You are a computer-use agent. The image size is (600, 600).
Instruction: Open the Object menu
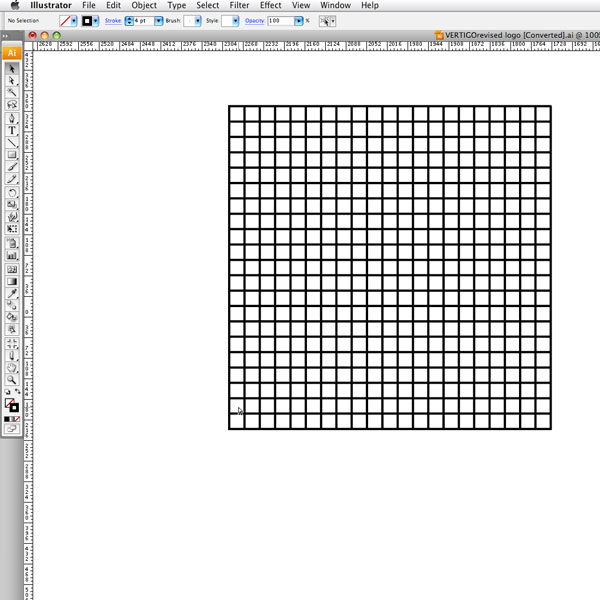click(144, 6)
